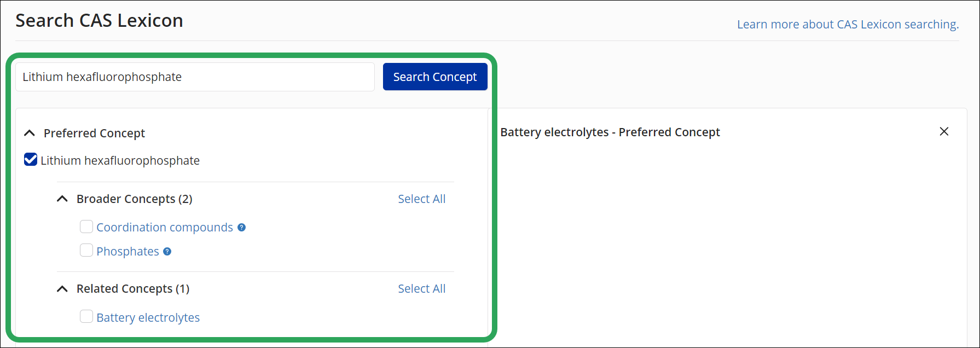This screenshot has height=348, width=980.
Task: Open the Coordination compounds concept link
Action: click(x=165, y=227)
